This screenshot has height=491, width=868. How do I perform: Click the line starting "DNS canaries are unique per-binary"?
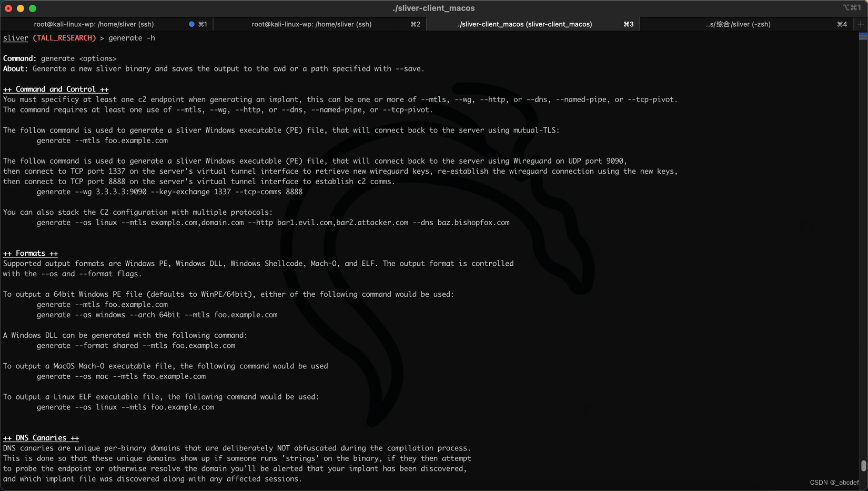237,448
